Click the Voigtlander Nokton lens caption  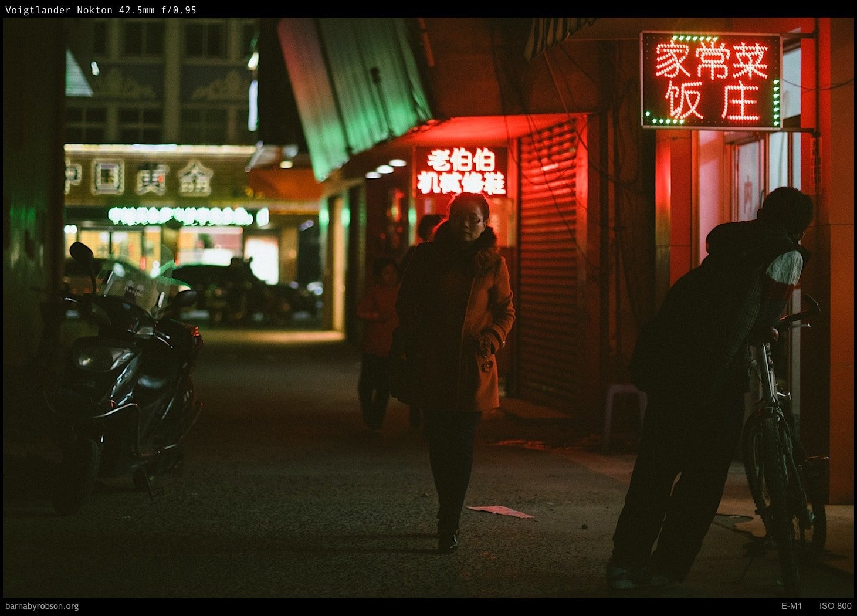tap(101, 10)
